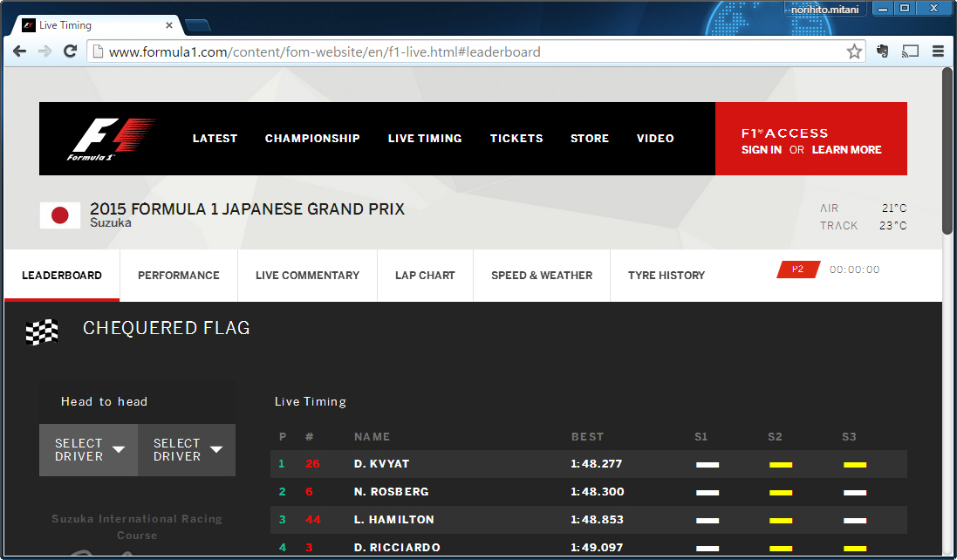Go to LIVE TIMING in the nav
957x560 pixels.
point(425,139)
